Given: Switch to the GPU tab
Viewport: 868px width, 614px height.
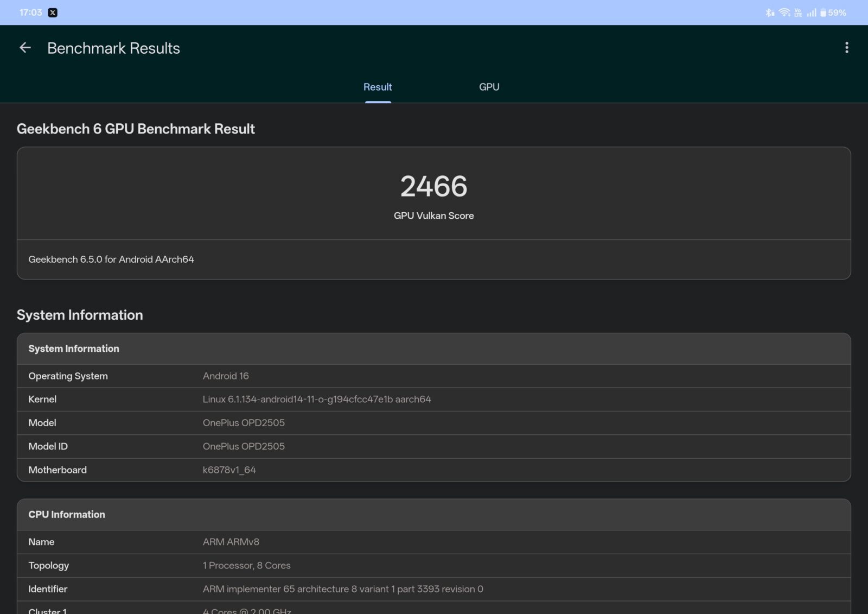Looking at the screenshot, I should [x=489, y=87].
